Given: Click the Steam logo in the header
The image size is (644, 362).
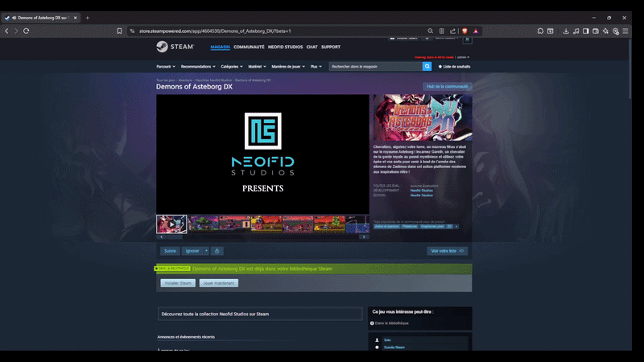Looking at the screenshot, I should [x=175, y=47].
